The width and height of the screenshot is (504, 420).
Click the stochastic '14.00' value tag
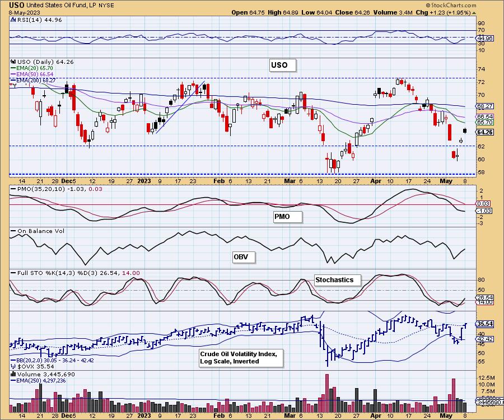pyautogui.click(x=486, y=302)
